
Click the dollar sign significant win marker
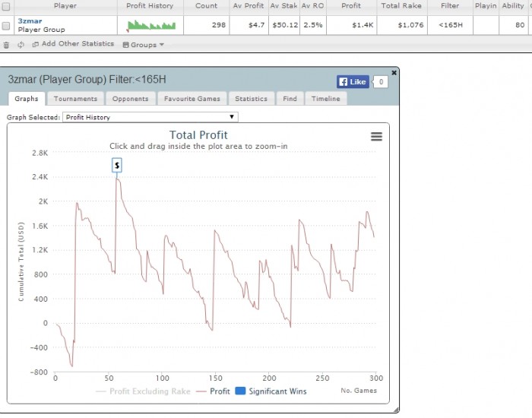pos(117,165)
